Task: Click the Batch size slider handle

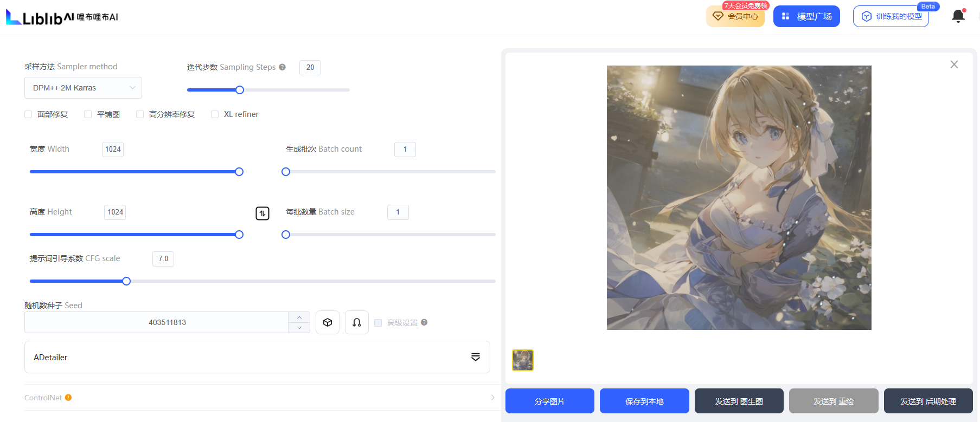Action: tap(286, 235)
